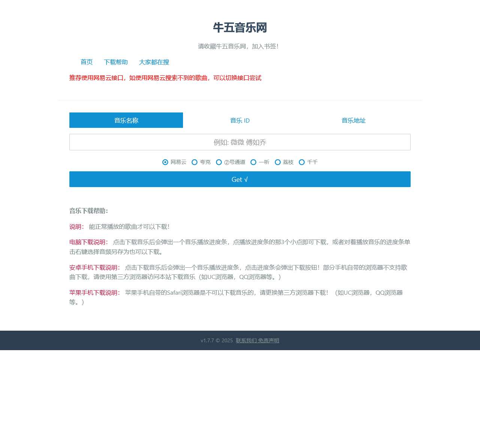Switch to the 音乐名称 tab
Screen dimensions: 480x448
126,120
